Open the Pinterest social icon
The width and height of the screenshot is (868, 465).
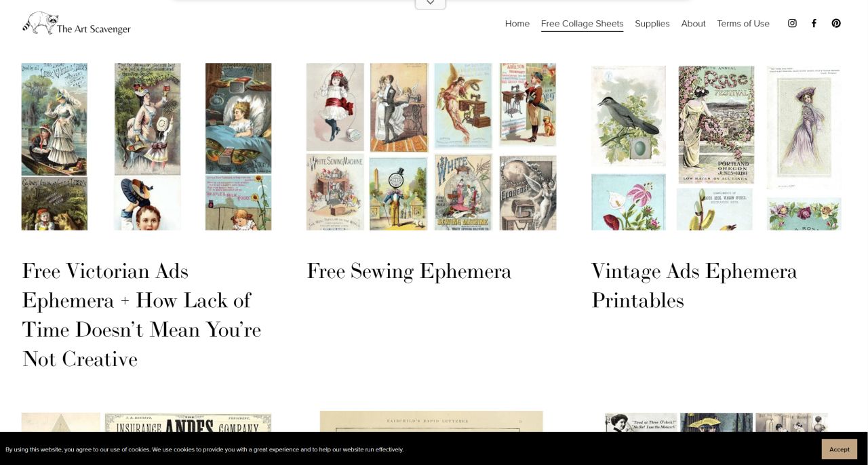[x=836, y=23]
